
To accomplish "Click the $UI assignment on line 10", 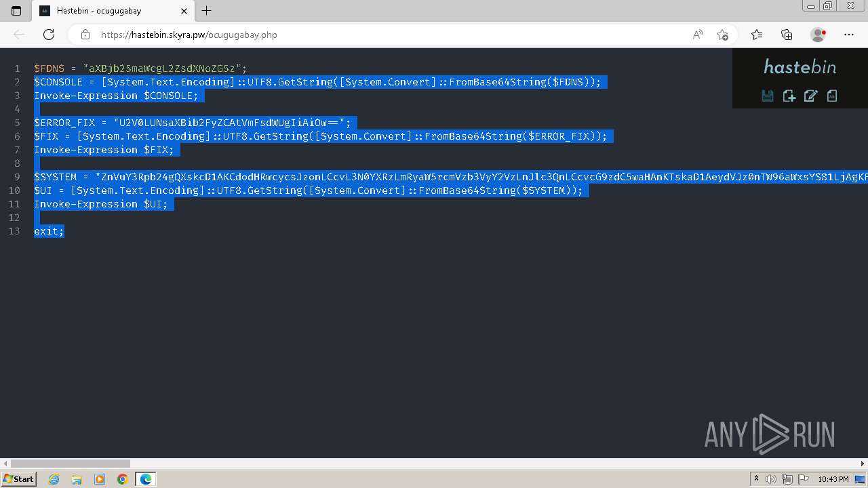I will (x=309, y=190).
